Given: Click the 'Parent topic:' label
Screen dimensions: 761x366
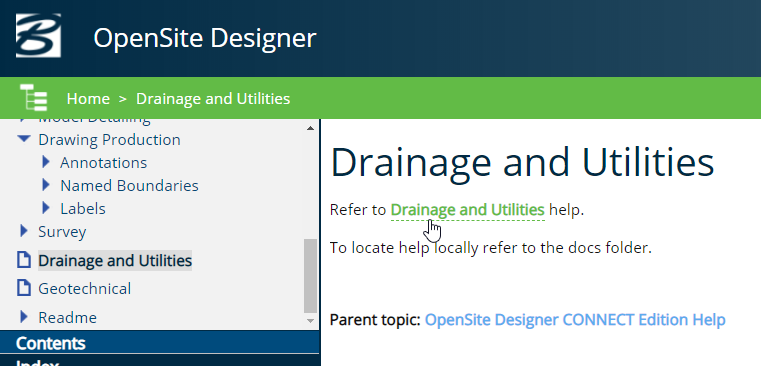Looking at the screenshot, I should coord(375,320).
